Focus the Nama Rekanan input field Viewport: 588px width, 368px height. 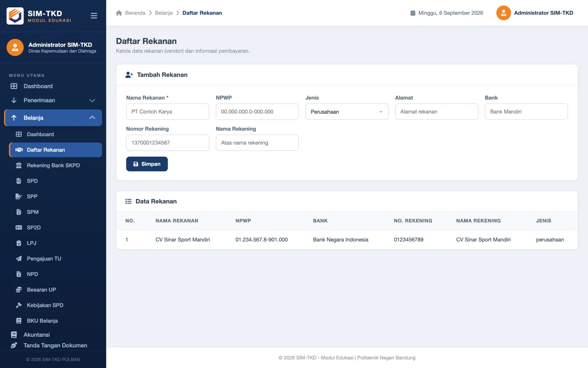tap(168, 112)
